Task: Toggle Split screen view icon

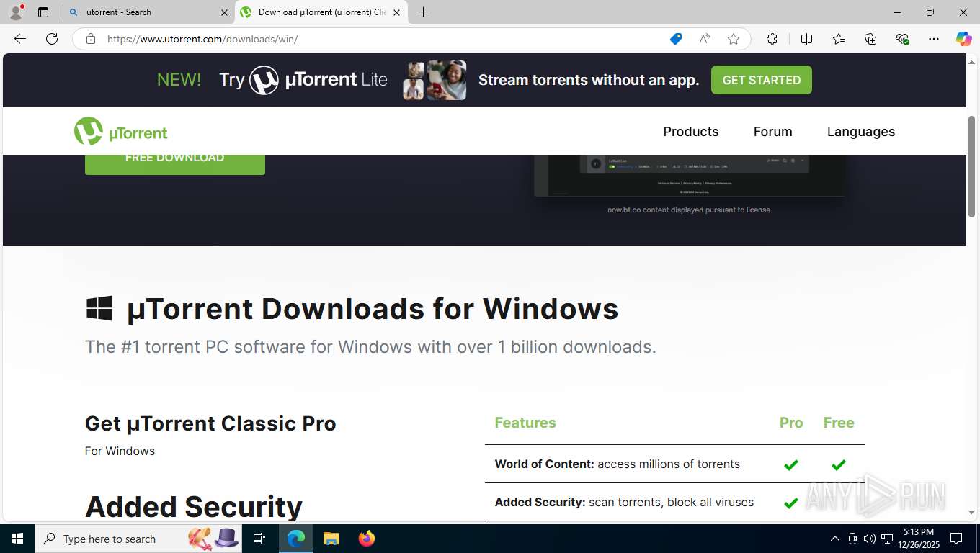Action: [806, 39]
